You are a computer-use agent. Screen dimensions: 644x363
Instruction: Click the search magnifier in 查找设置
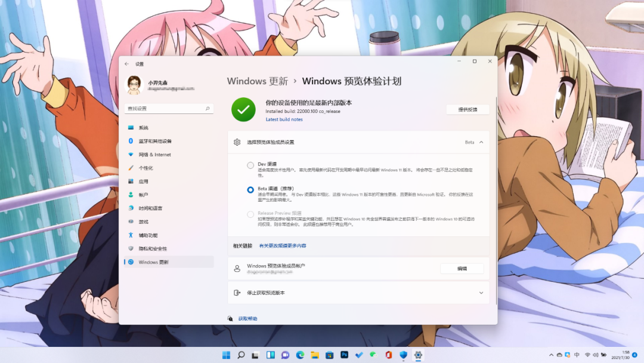click(x=208, y=109)
